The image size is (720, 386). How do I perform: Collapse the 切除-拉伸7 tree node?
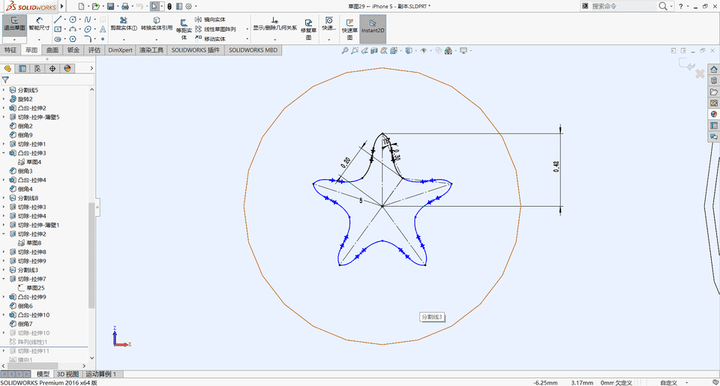4,279
